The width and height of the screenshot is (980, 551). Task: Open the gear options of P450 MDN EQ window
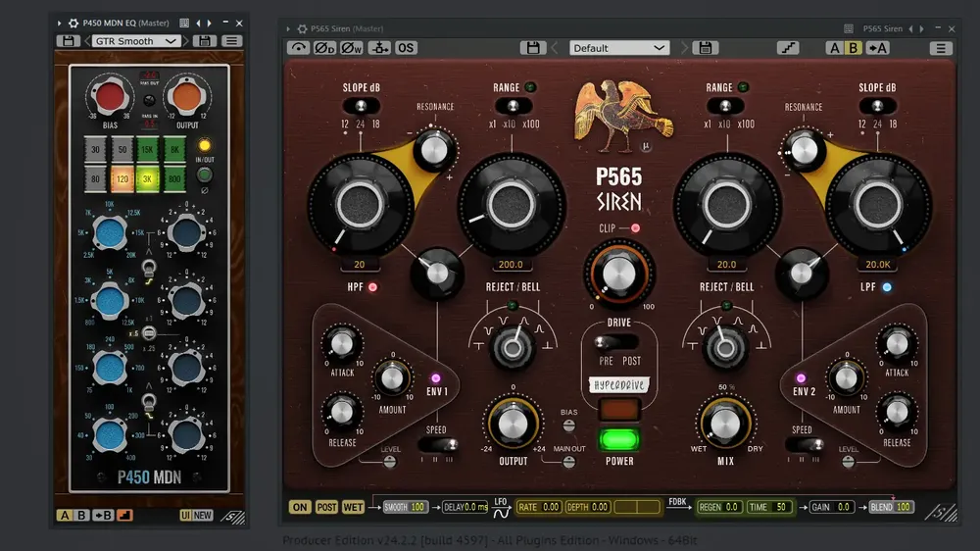73,24
